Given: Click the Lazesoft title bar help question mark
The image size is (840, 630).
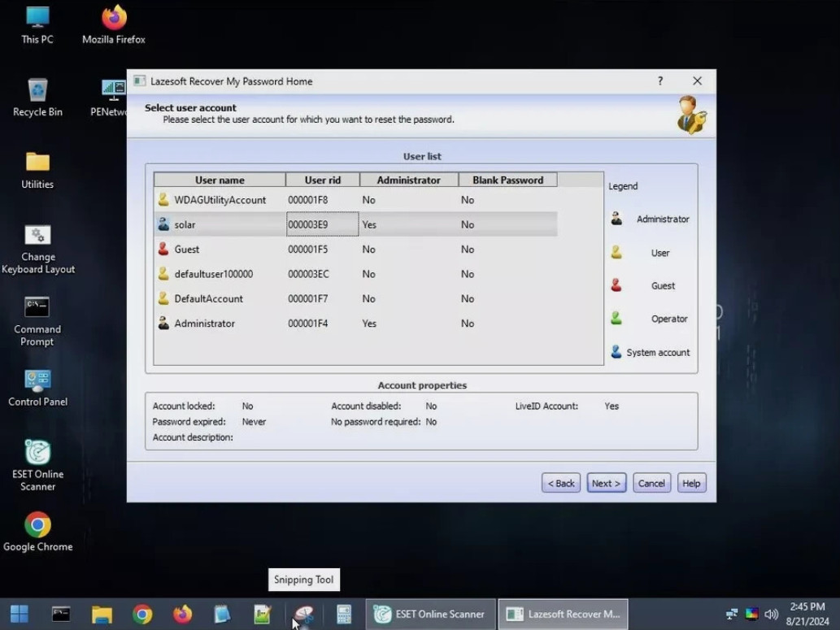Looking at the screenshot, I should [660, 81].
